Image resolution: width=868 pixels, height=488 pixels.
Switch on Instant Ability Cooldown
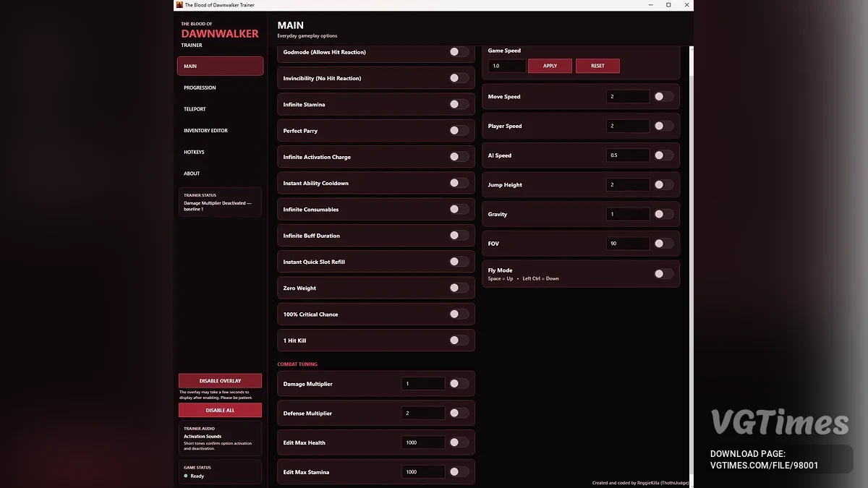pyautogui.click(x=459, y=183)
